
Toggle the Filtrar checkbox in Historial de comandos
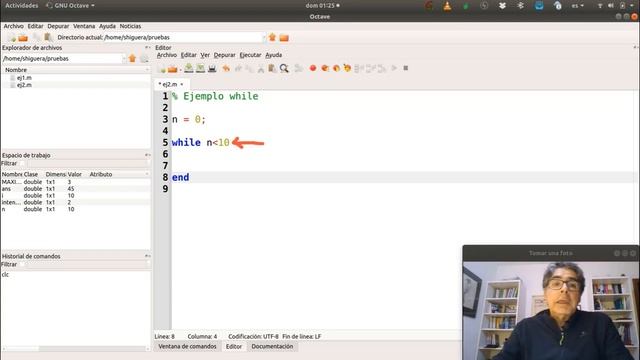coord(22,264)
